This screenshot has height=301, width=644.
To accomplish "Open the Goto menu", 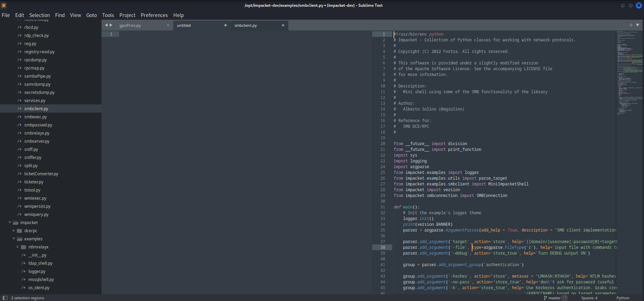I will (x=91, y=15).
